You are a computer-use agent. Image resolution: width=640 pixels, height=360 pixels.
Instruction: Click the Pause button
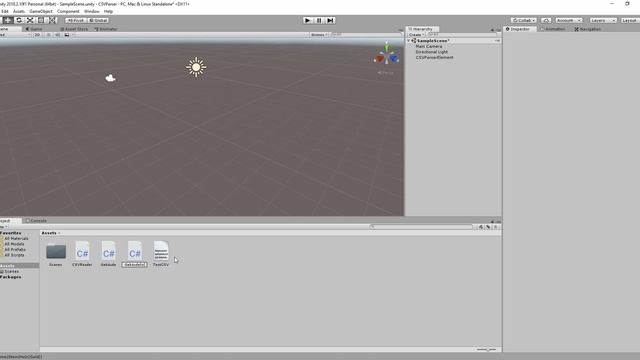(319, 20)
